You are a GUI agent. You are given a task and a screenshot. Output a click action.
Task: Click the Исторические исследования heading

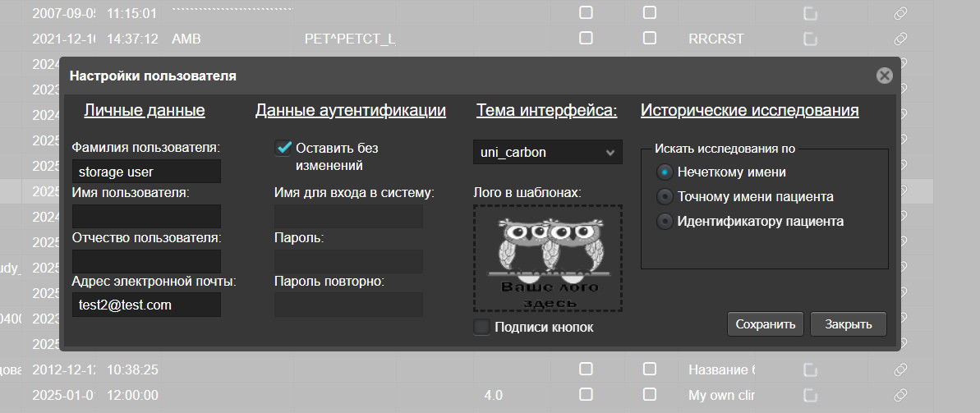coord(749,111)
